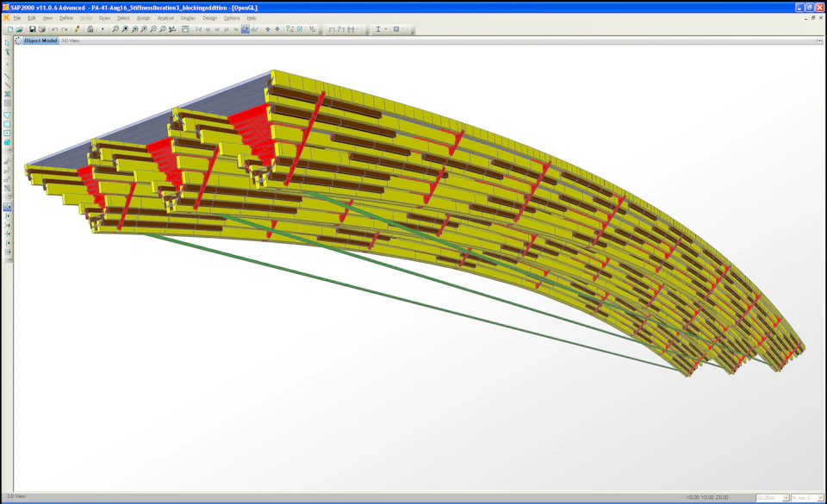Open the Select menu
This screenshot has width=827, height=504.
point(123,18)
